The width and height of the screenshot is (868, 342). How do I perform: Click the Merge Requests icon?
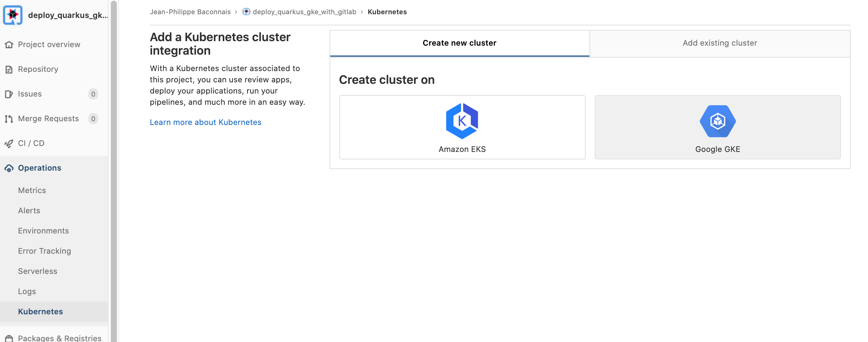(x=9, y=119)
